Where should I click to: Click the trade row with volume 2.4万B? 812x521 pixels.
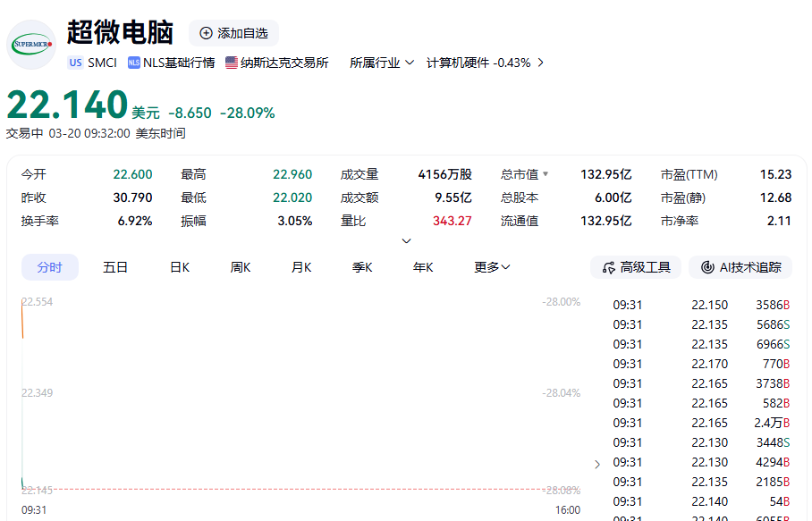[701, 423]
